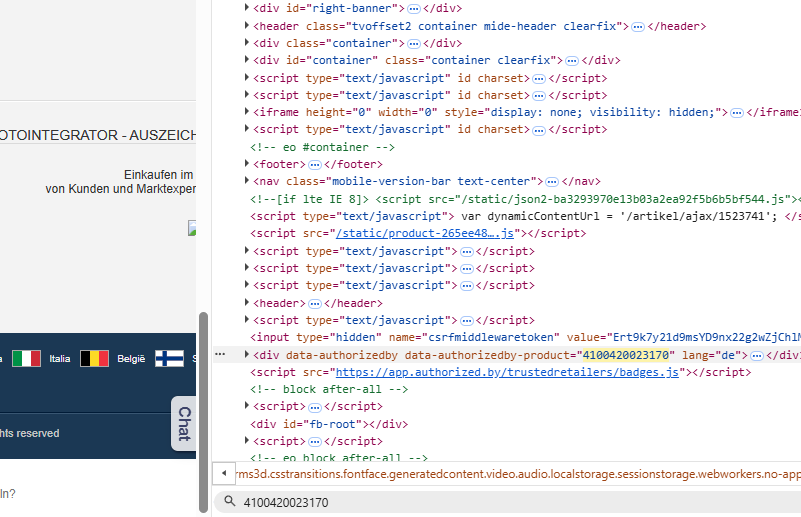Click ellipsis badge in script below block after-all
This screenshot has width=801, height=517.
click(x=315, y=407)
